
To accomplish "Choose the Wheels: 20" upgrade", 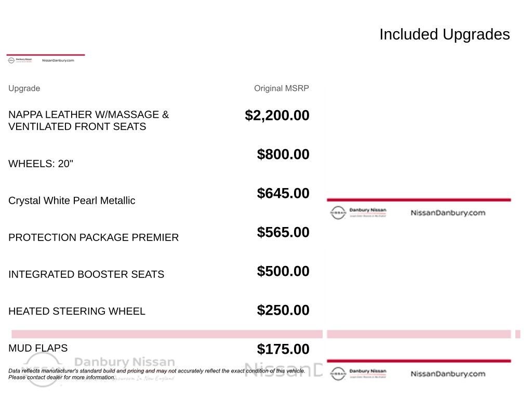I will (41, 164).
